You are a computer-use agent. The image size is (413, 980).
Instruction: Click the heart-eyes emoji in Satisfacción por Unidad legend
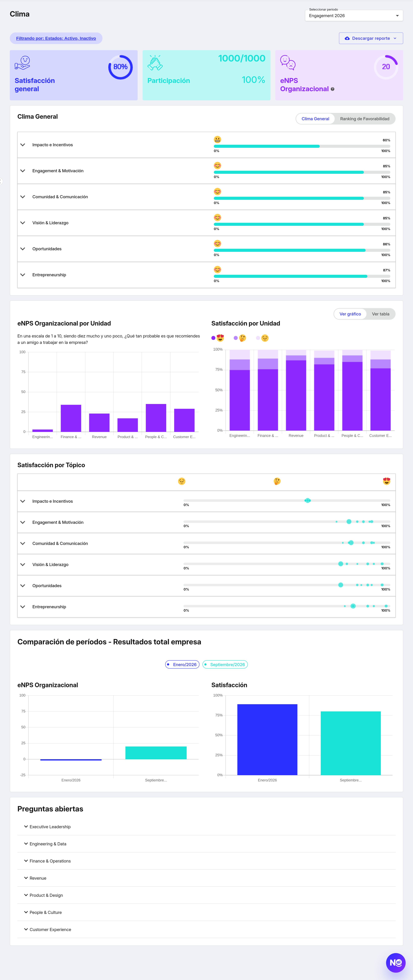point(220,338)
